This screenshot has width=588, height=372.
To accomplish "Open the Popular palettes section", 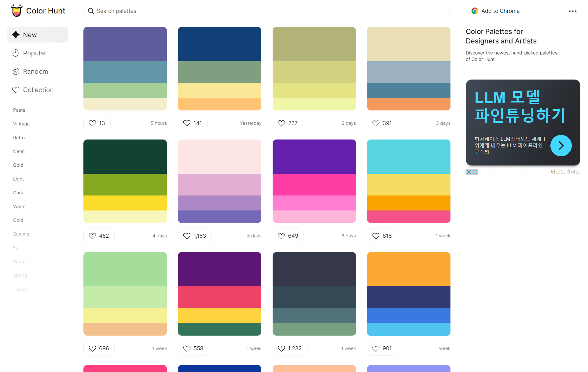I will 35,53.
